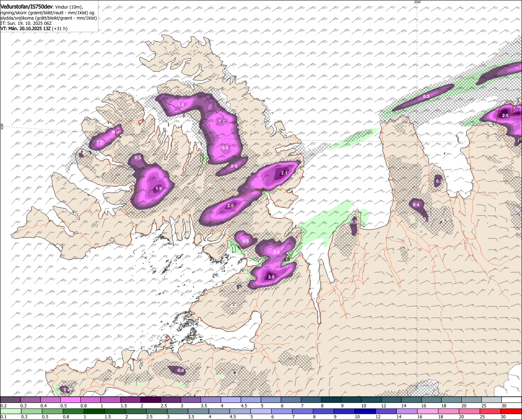Click dark green rain legend swatch labeled 1
Viewport: 522px width, 420px height.
point(94,411)
